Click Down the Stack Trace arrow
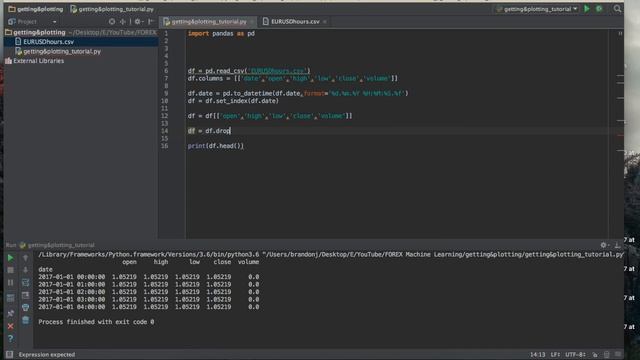Viewport: 640px width, 360px height. click(25, 270)
